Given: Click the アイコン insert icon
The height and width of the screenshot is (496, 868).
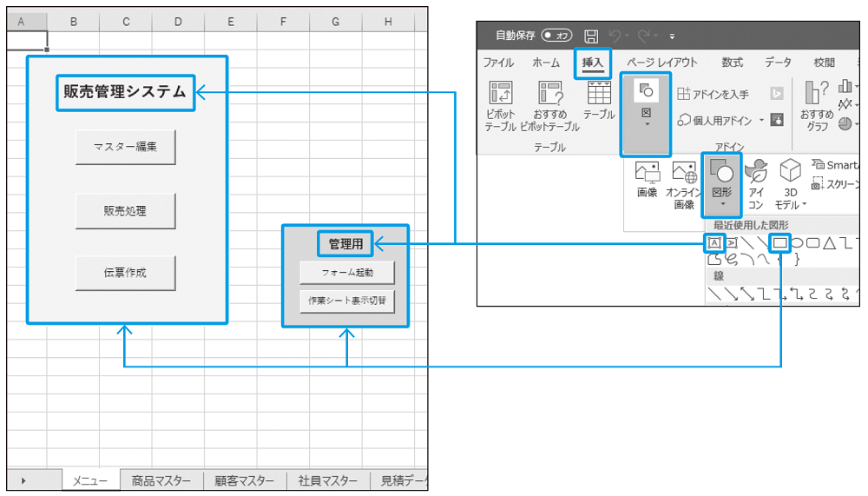Looking at the screenshot, I should click(x=756, y=184).
